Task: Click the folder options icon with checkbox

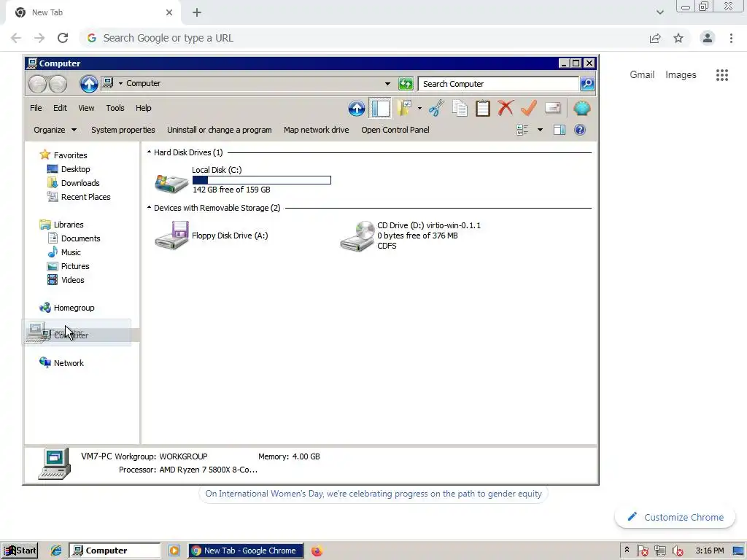Action: click(x=404, y=108)
